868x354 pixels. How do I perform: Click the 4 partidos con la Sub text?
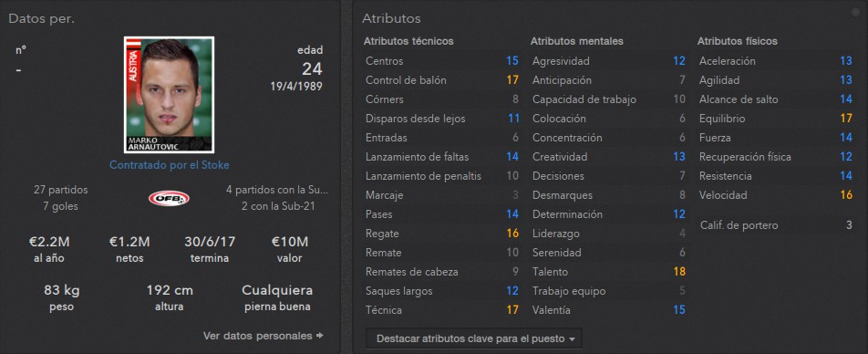tap(277, 190)
